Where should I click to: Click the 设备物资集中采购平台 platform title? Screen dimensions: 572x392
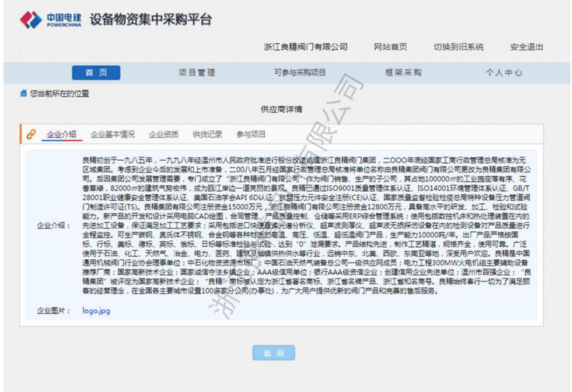151,20
